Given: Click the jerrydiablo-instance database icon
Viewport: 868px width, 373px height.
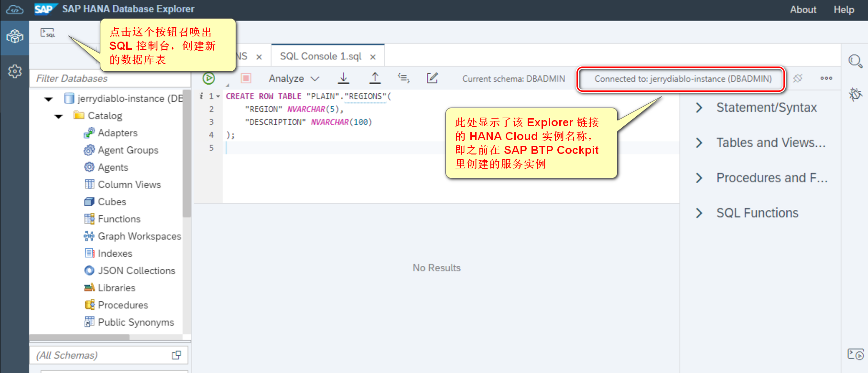Looking at the screenshot, I should (x=69, y=99).
